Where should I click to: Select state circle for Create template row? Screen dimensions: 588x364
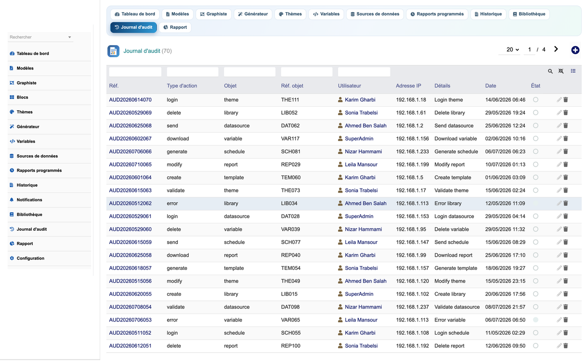pyautogui.click(x=536, y=177)
